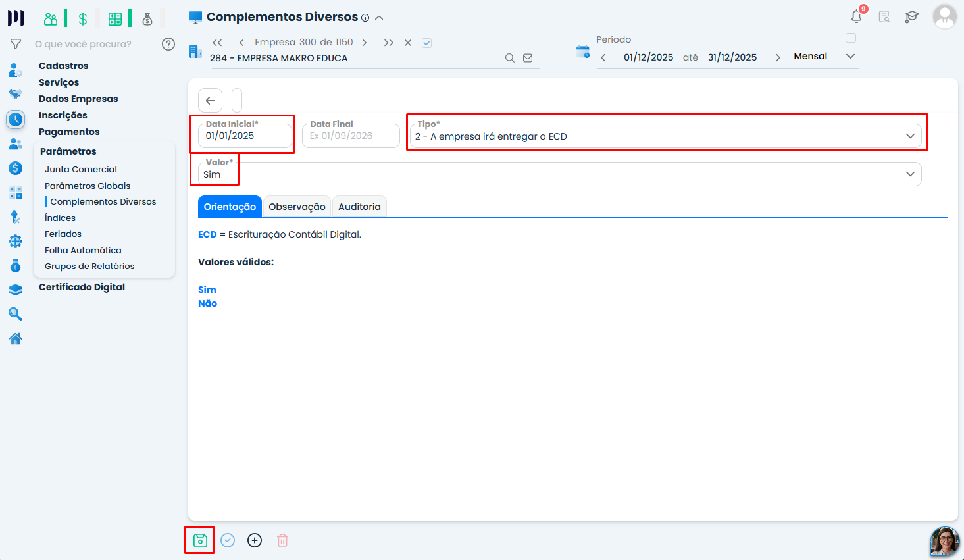The image size is (964, 560).
Task: Toggle the checkbox above the period selector
Action: tap(851, 38)
